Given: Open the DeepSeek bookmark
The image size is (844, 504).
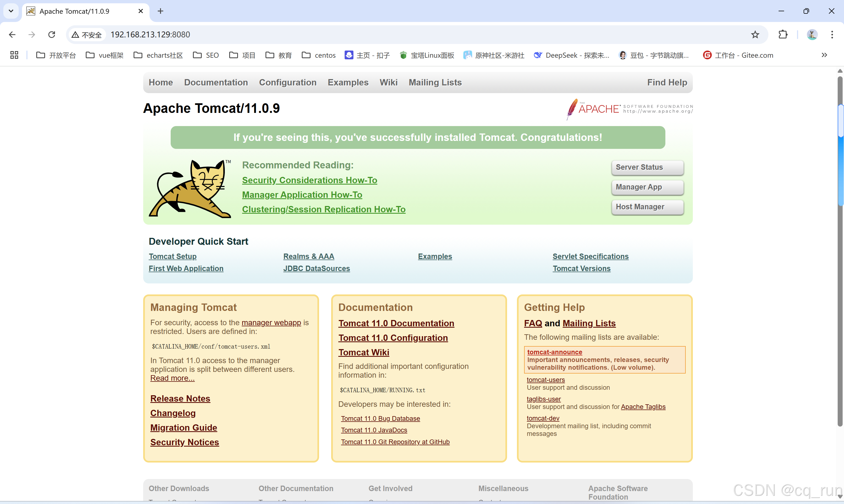Looking at the screenshot, I should click(571, 55).
